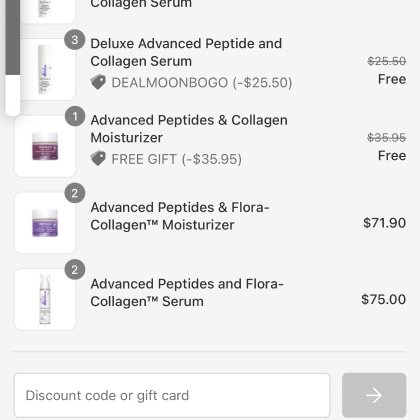Screen dimensions: 420x420
Task: Click the arrow apply discount button
Action: 374,395
